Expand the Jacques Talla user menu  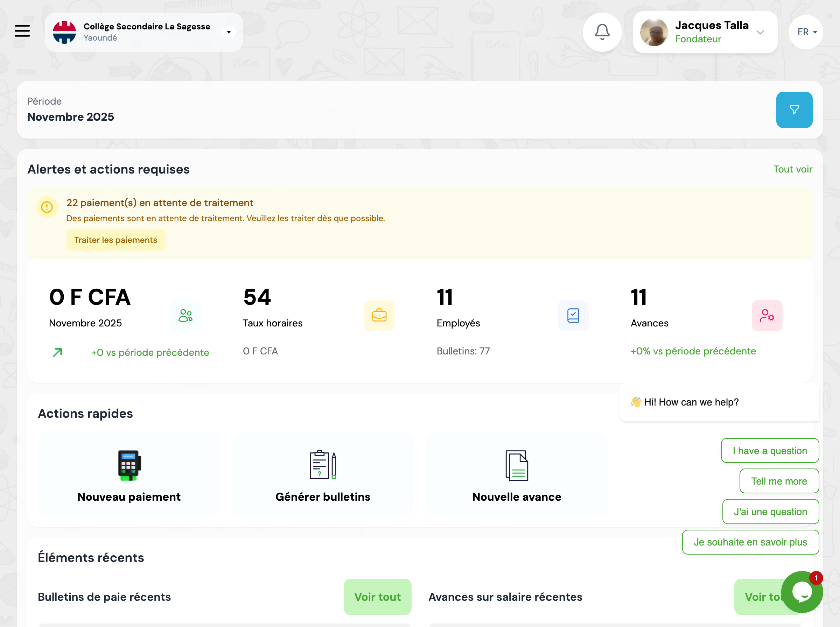coord(760,32)
